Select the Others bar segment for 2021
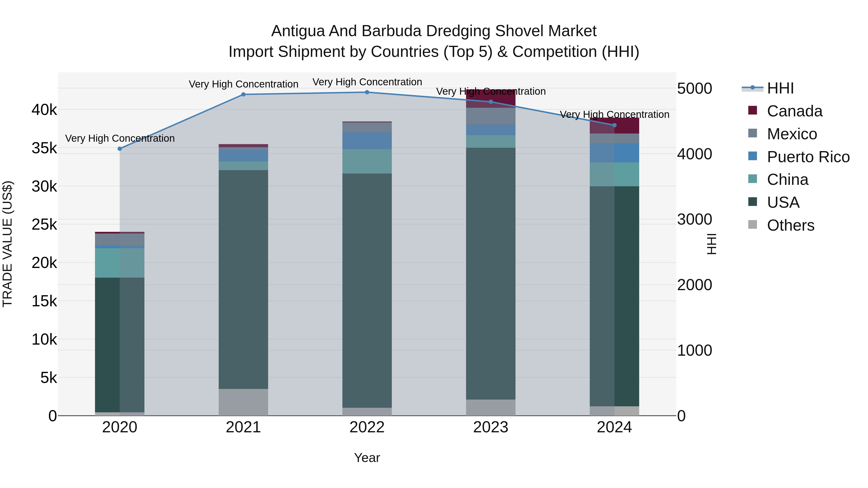Image resolution: width=868 pixels, height=488 pixels. (x=243, y=402)
